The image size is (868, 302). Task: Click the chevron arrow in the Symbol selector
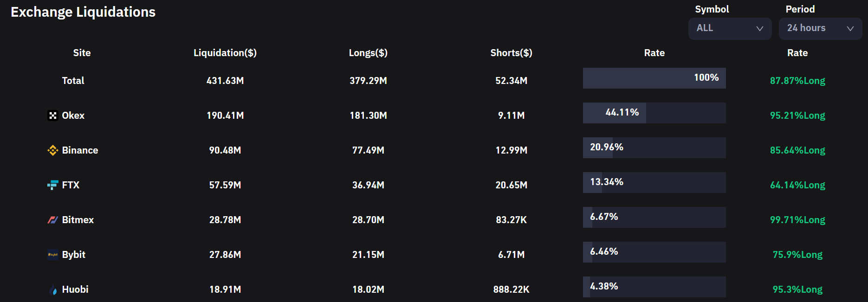tap(760, 29)
